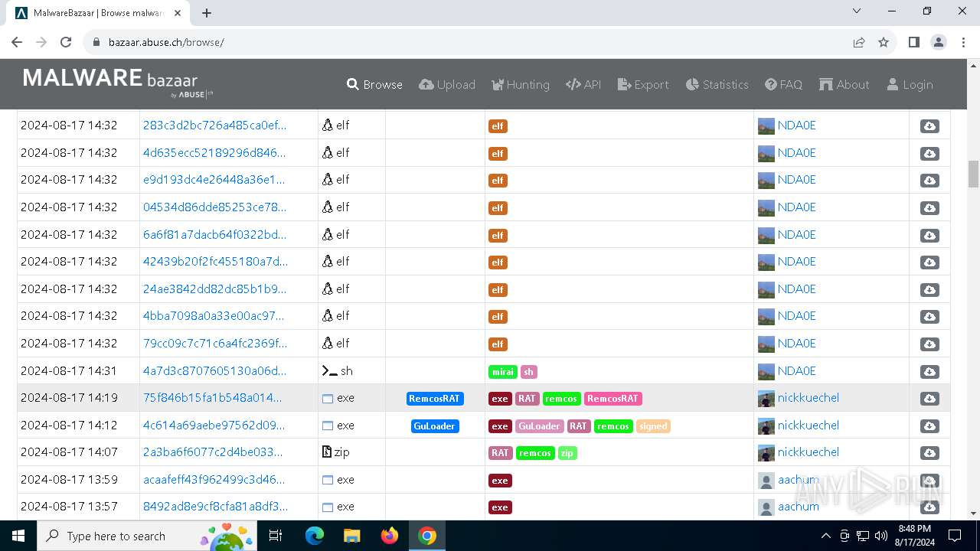Download sample 42439b20f2fc455180a7d via cloud icon
Screen dimensions: 980x551
coord(929,262)
